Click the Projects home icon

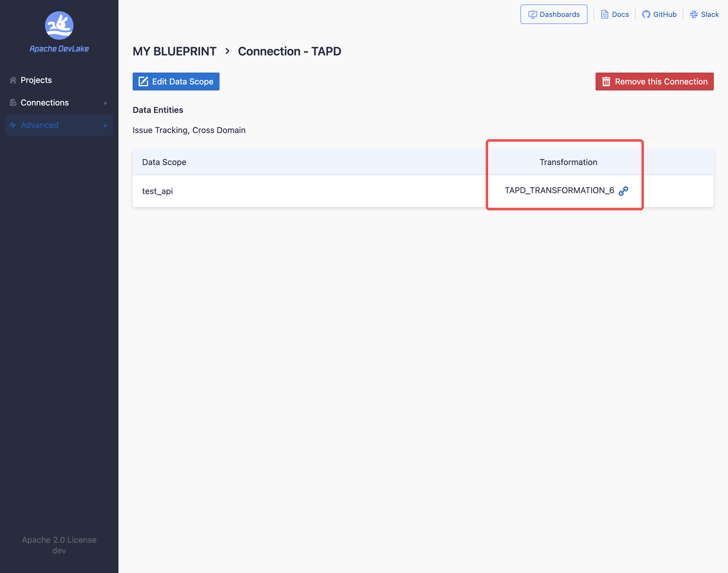13,80
